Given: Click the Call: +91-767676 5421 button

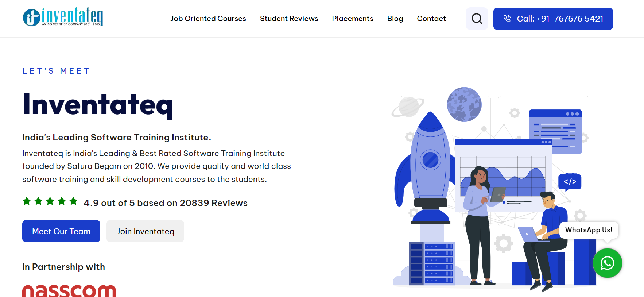Looking at the screenshot, I should tap(553, 19).
